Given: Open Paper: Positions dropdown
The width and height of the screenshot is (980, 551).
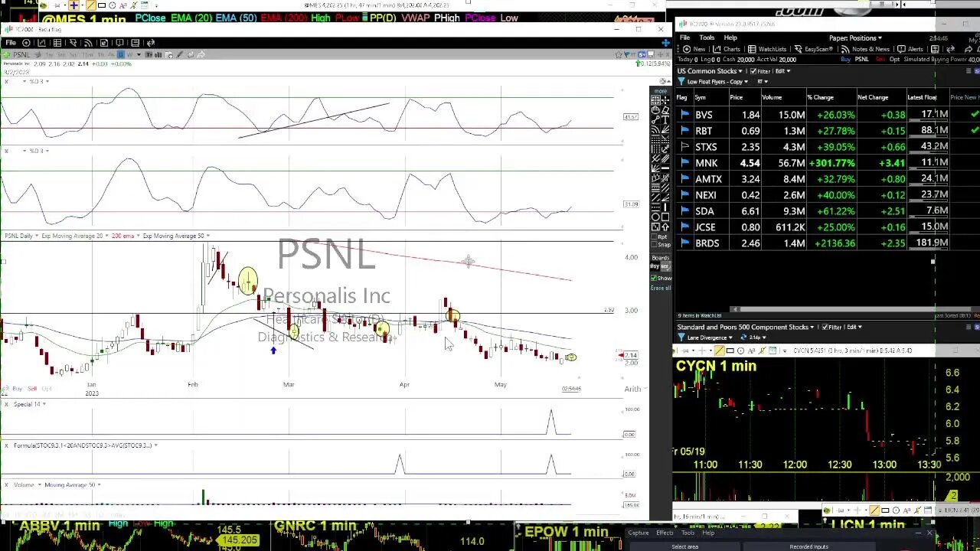Looking at the screenshot, I should click(x=855, y=38).
